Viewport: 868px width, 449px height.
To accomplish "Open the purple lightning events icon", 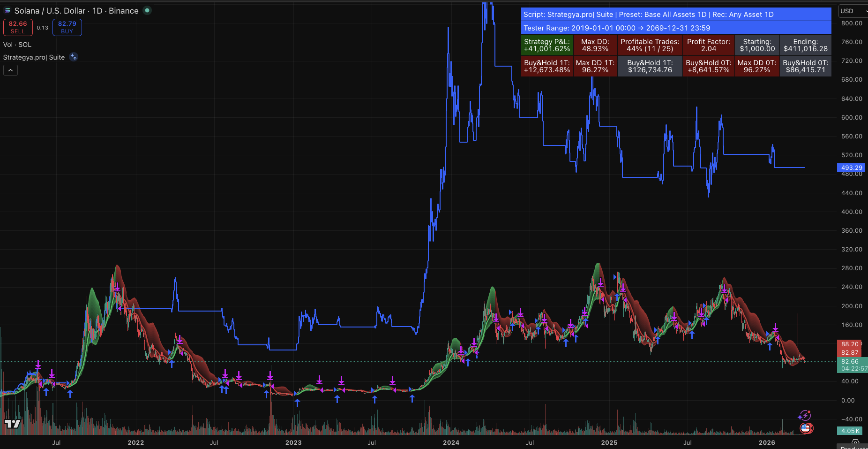I will pos(804,416).
